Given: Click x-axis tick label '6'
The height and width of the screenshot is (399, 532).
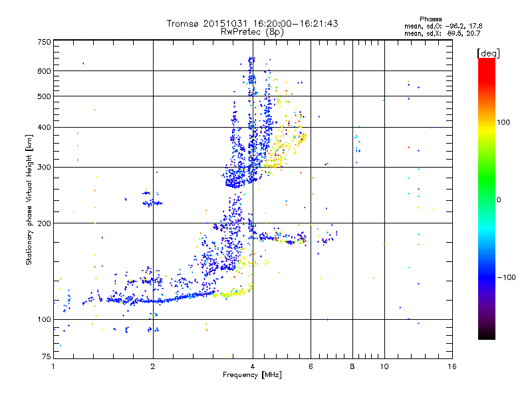Looking at the screenshot, I should 311,366.
